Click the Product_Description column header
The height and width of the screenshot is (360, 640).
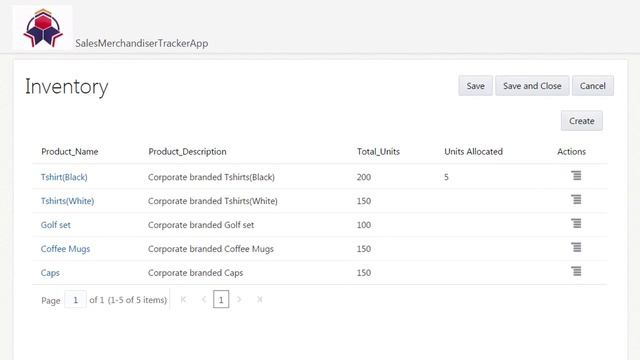pyautogui.click(x=187, y=151)
